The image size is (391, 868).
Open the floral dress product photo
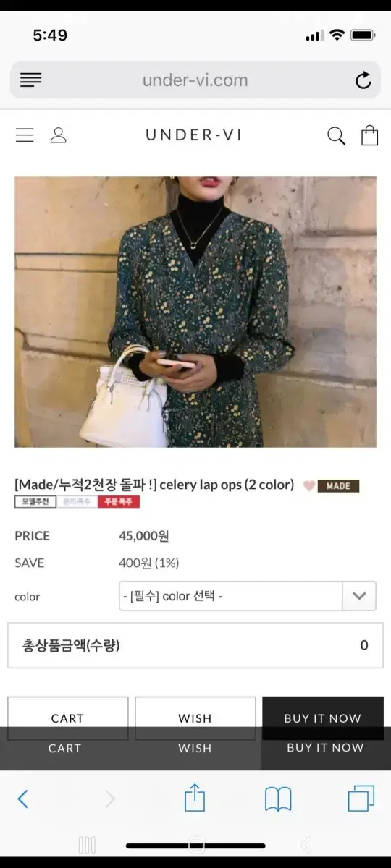[x=195, y=312]
